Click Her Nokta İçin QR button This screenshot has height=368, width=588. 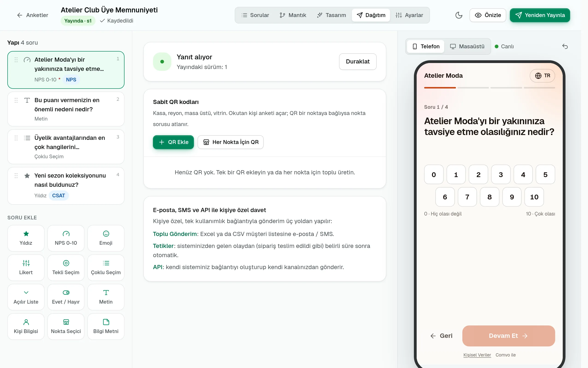(x=230, y=142)
